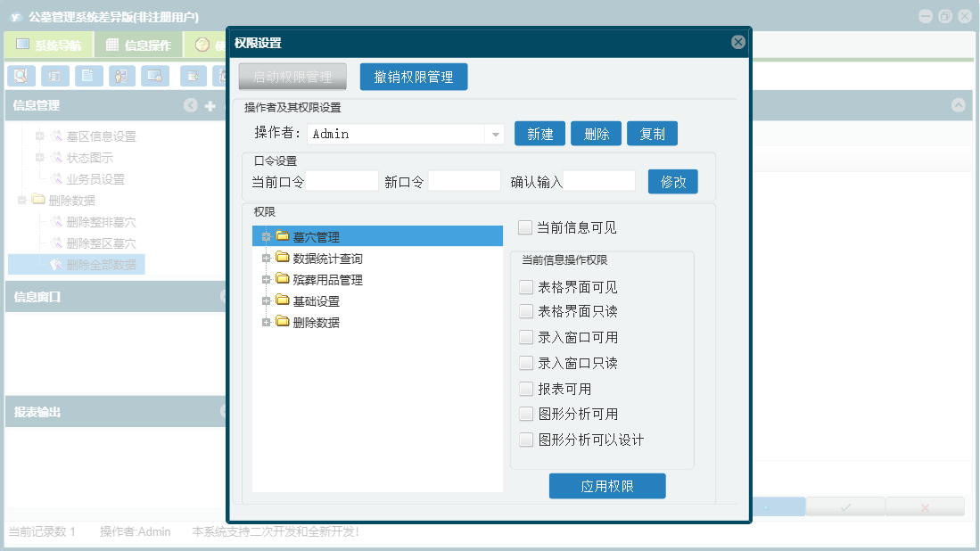
Task: Click the 基础设置 folder icon
Action: point(283,300)
